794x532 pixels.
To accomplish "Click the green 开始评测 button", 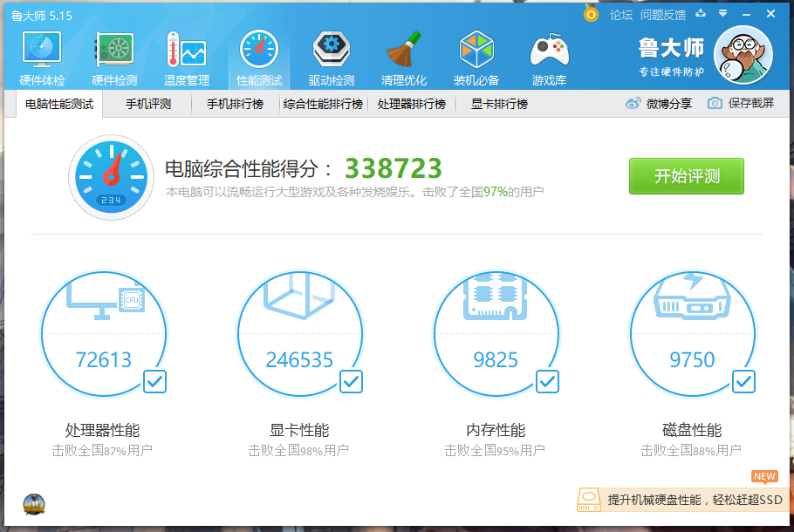I will pyautogui.click(x=687, y=176).
